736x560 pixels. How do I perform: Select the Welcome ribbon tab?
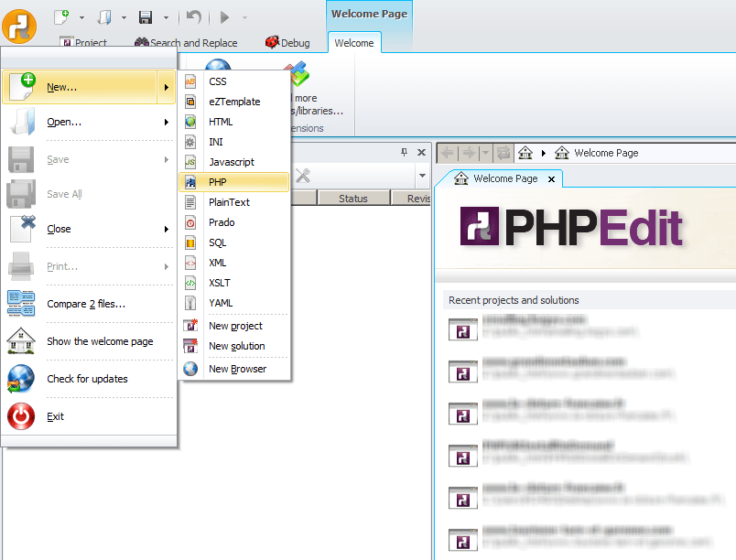tap(354, 43)
